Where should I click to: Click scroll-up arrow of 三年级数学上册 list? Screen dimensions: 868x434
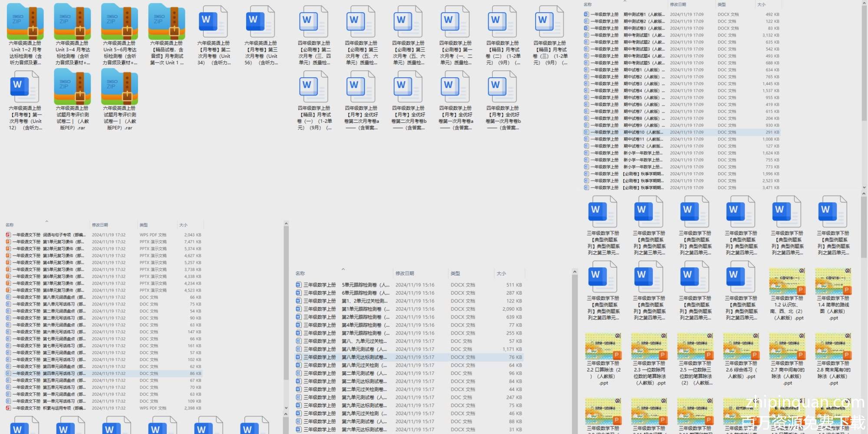click(575, 272)
